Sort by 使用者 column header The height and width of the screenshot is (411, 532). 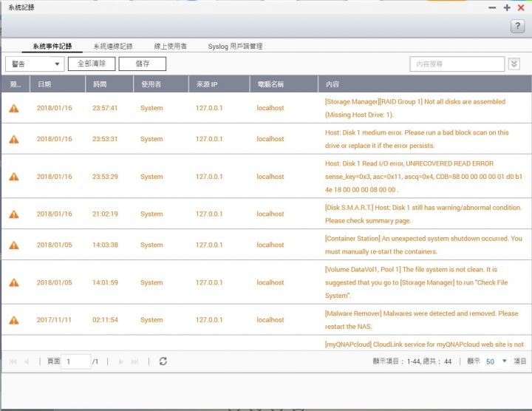(161, 84)
